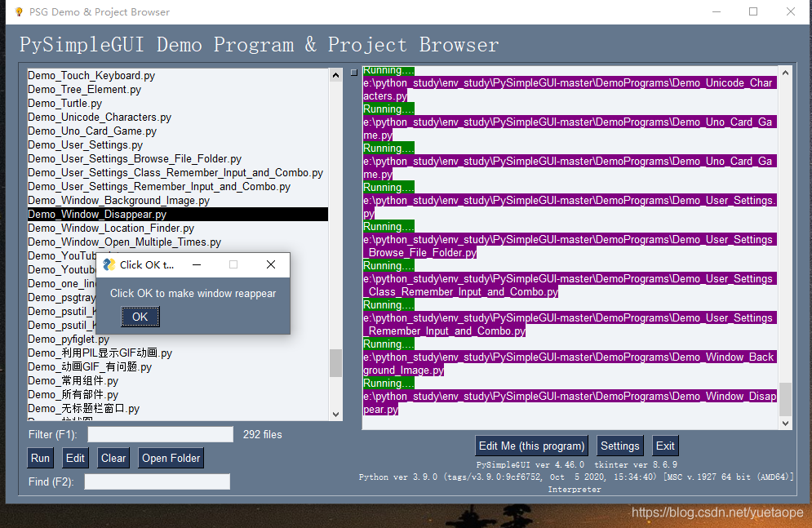Click the output pane scrollbar up arrow
Screen dimensions: 812x528
(x=785, y=73)
